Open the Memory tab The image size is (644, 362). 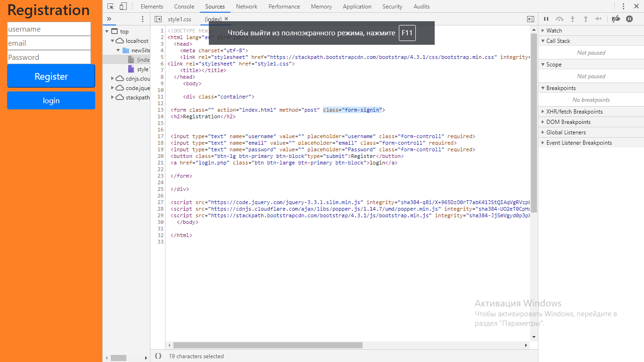322,7
